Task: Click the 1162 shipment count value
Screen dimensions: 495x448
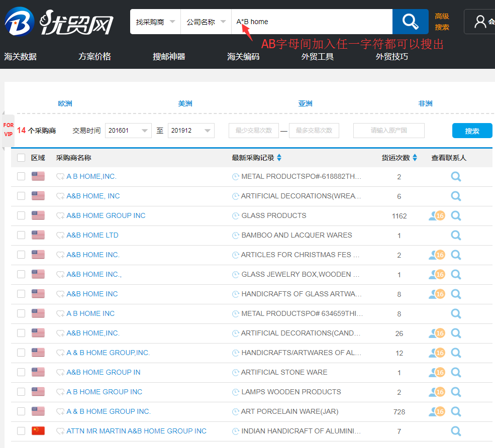Action: pos(400,216)
